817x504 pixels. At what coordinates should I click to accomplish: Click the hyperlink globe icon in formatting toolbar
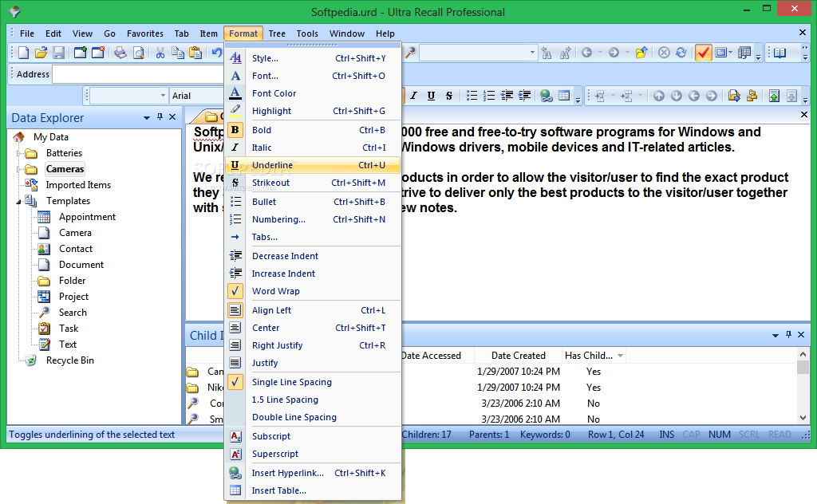point(546,96)
